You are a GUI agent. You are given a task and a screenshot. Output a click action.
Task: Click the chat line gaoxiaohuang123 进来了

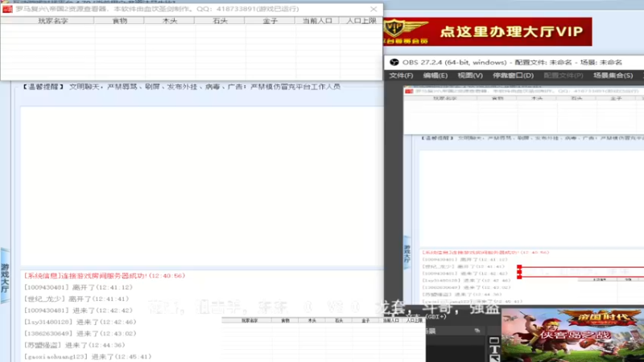pyautogui.click(x=88, y=356)
